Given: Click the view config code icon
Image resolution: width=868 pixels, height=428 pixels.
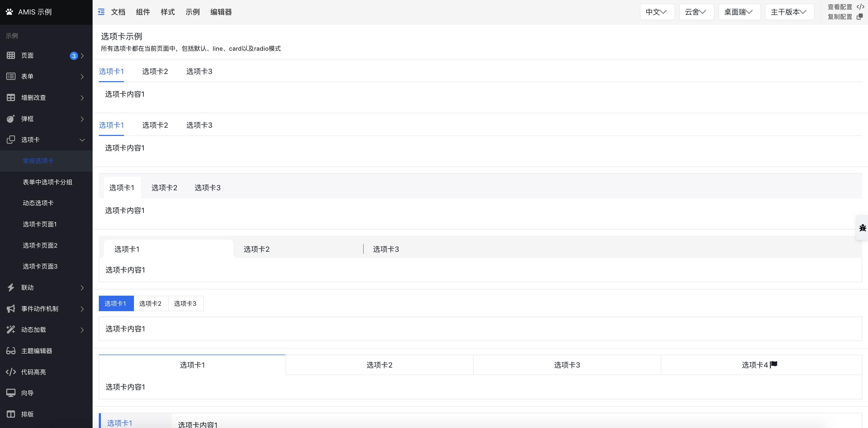Looking at the screenshot, I should [860, 7].
